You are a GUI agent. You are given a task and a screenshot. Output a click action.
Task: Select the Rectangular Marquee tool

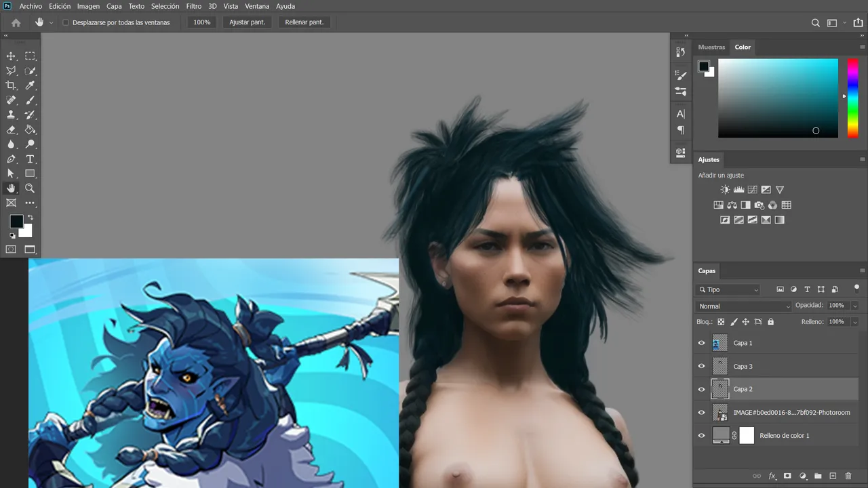click(x=30, y=56)
